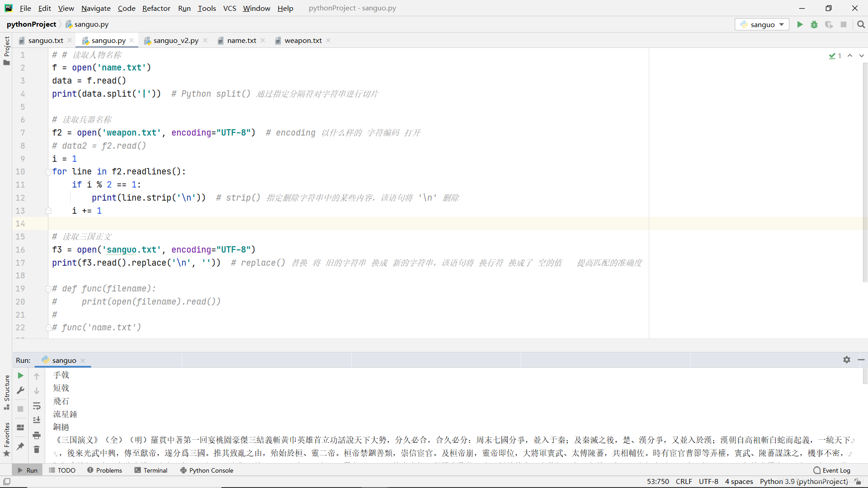The height and width of the screenshot is (488, 868).
Task: Close the sanguo.py editor tab
Action: [132, 40]
